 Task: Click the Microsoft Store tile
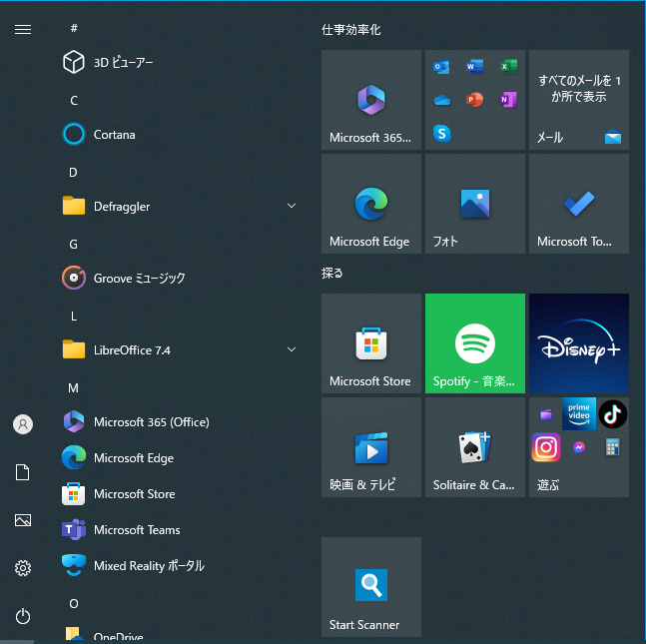[371, 343]
